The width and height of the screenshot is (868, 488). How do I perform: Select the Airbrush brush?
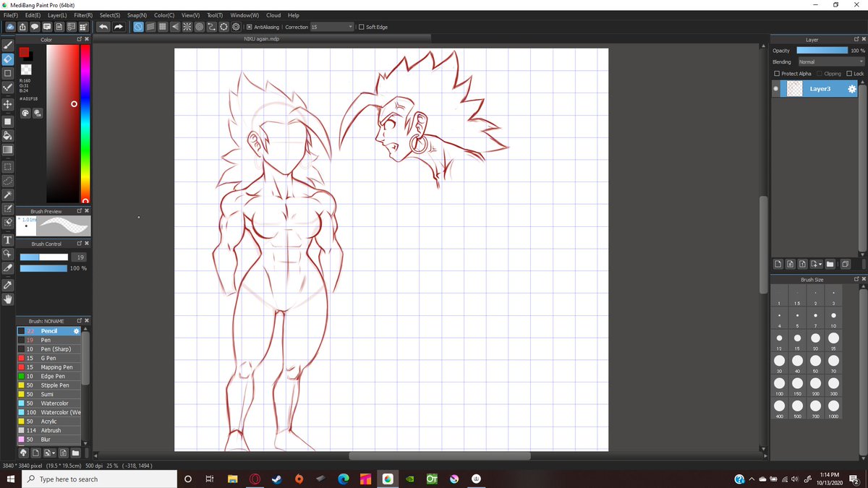point(49,430)
